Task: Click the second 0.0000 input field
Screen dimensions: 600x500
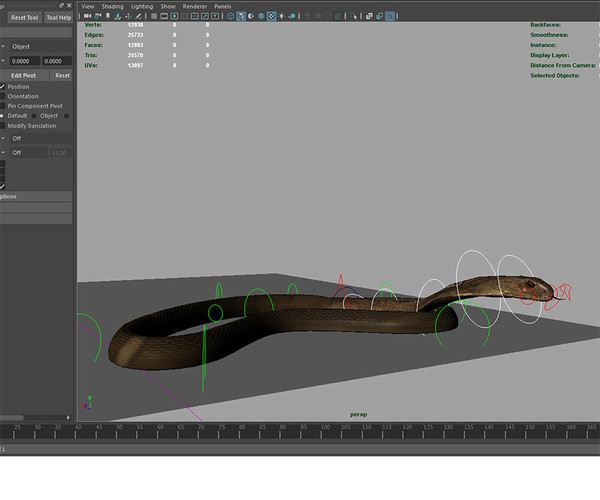Action: (57, 61)
